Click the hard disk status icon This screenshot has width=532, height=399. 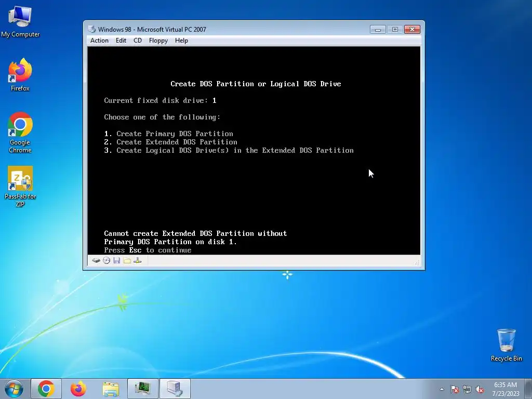[96, 261]
